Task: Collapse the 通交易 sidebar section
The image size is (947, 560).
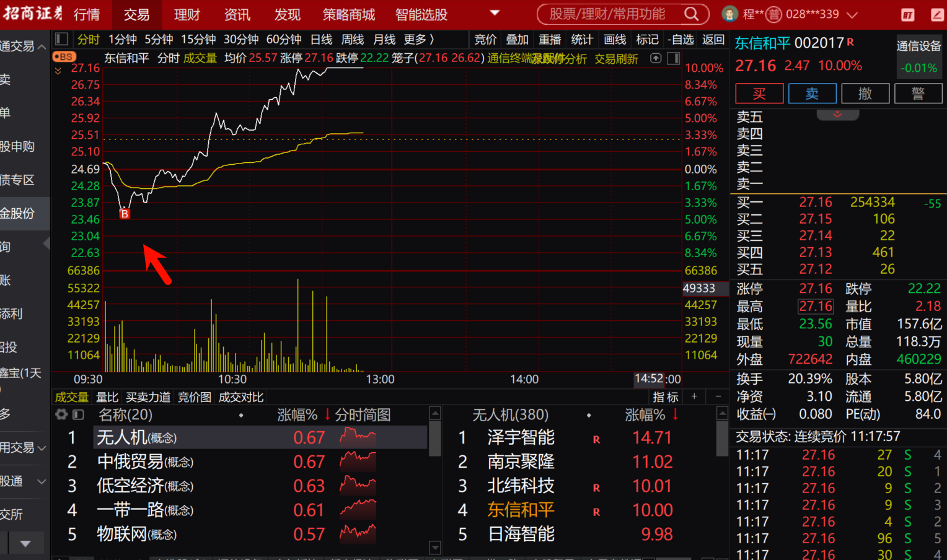Action: click(42, 46)
